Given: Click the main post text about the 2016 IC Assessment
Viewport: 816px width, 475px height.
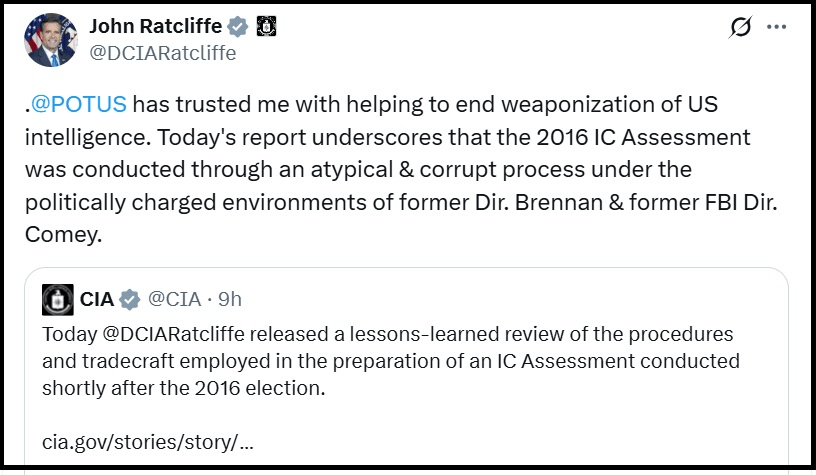Looking at the screenshot, I should [400, 137].
